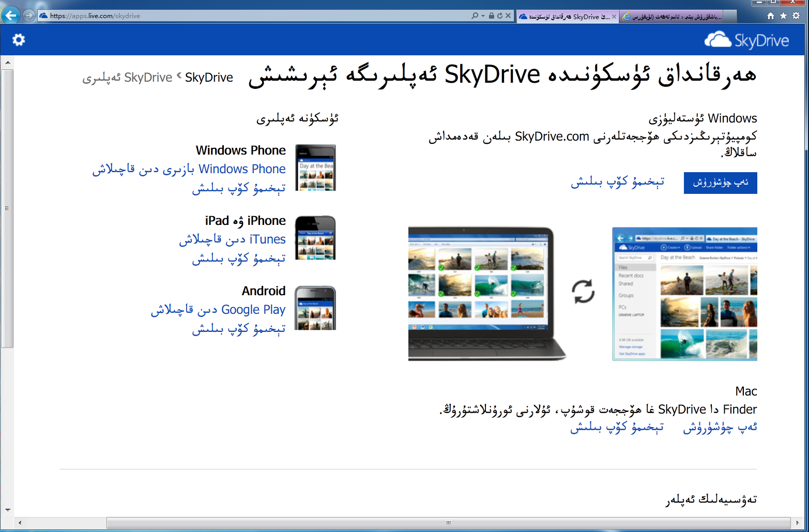Select the "Mac" heading text
809x532 pixels.
click(746, 391)
